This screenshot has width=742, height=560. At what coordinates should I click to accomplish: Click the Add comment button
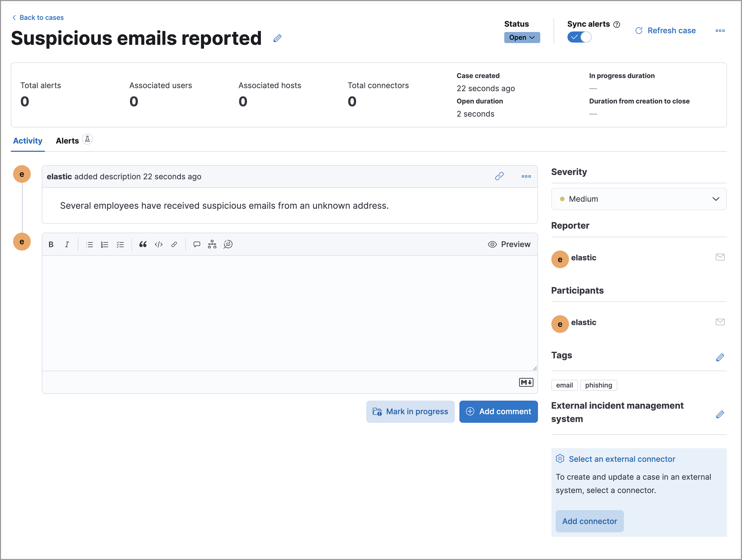[x=498, y=411]
